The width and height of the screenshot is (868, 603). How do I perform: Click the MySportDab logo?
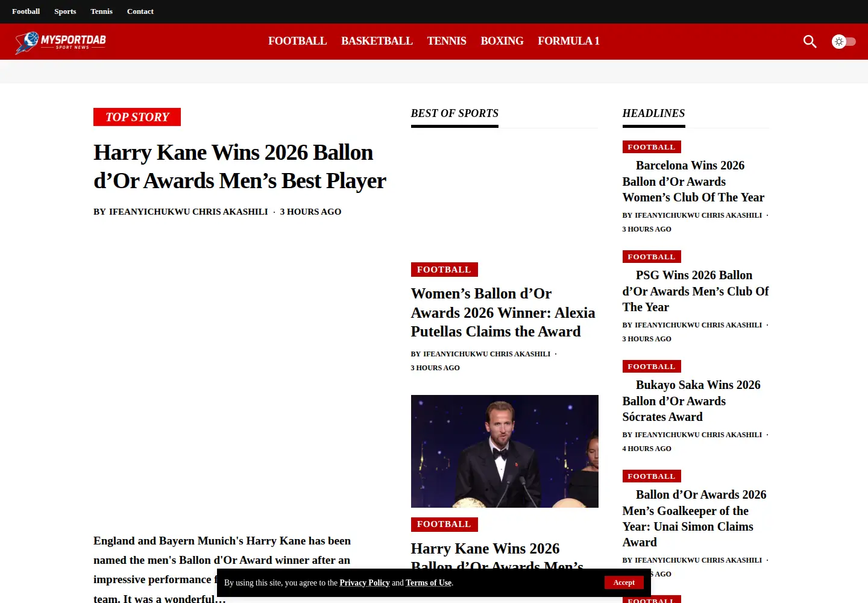tap(60, 42)
